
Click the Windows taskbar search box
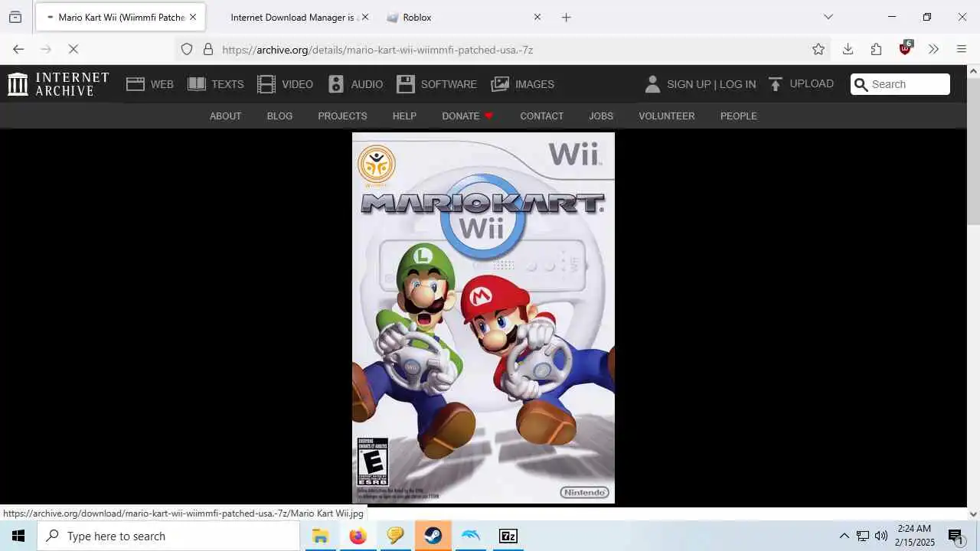point(168,536)
